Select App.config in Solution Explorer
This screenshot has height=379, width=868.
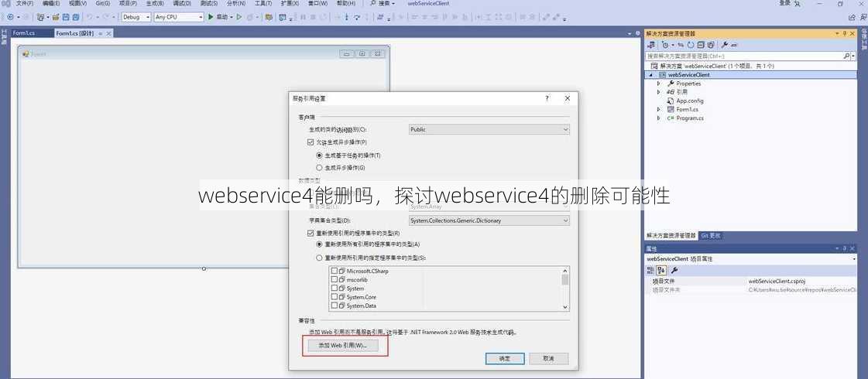point(689,101)
